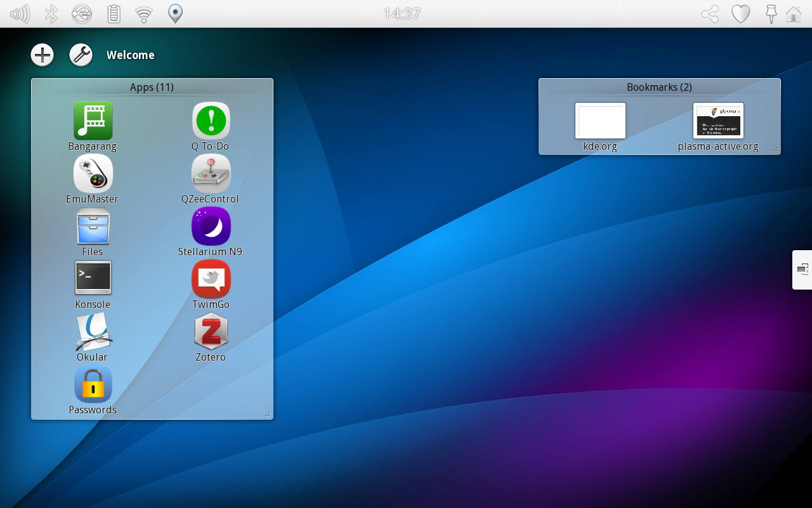Open the plasma-active.org bookmark
Viewport: 812px width, 508px height.
[x=718, y=121]
